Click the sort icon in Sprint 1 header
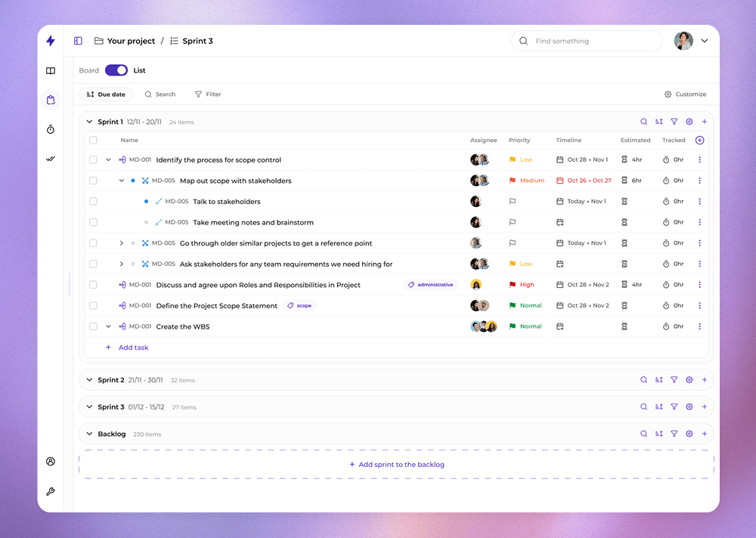756x538 pixels. [659, 122]
